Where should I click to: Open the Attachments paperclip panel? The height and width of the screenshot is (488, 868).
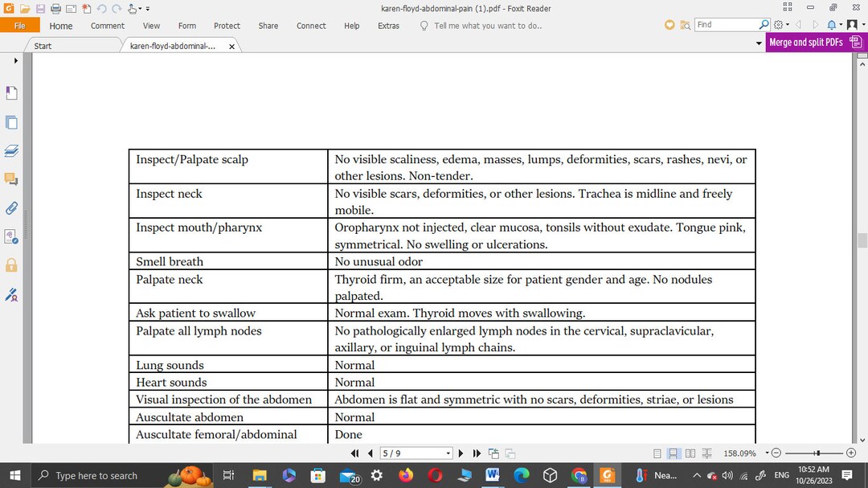[11, 208]
